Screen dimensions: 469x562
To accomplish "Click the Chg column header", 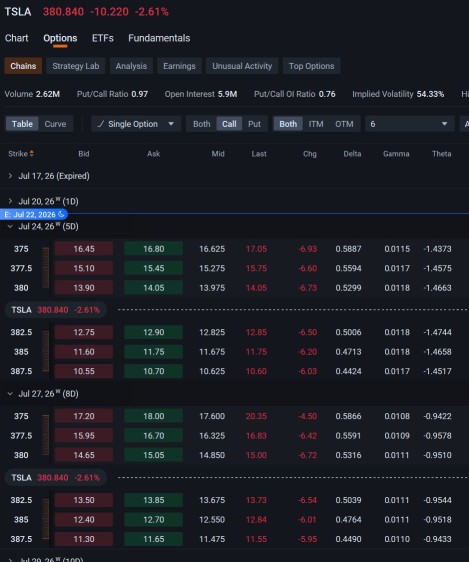I will click(310, 154).
